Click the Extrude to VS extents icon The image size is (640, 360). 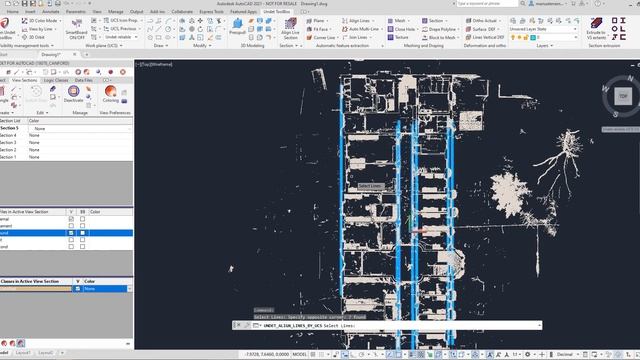pyautogui.click(x=596, y=23)
